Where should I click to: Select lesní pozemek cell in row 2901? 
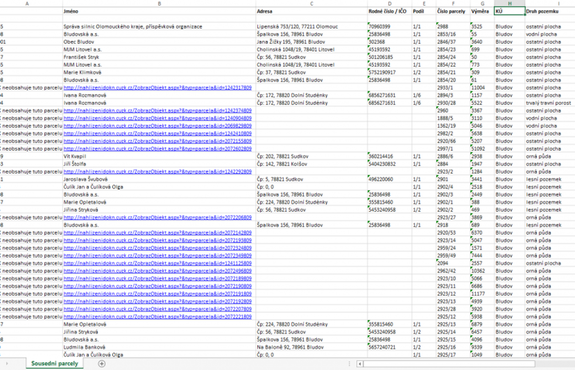point(550,179)
